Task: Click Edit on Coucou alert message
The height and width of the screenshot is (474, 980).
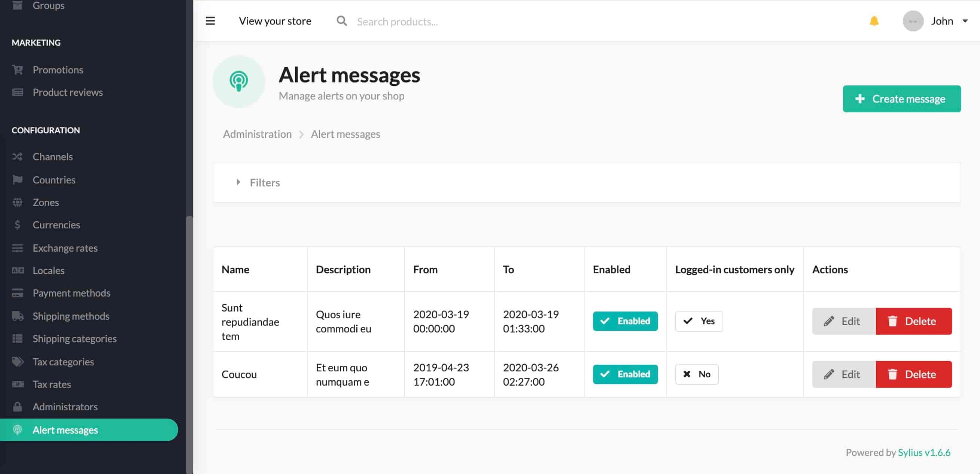Action: pyautogui.click(x=843, y=374)
